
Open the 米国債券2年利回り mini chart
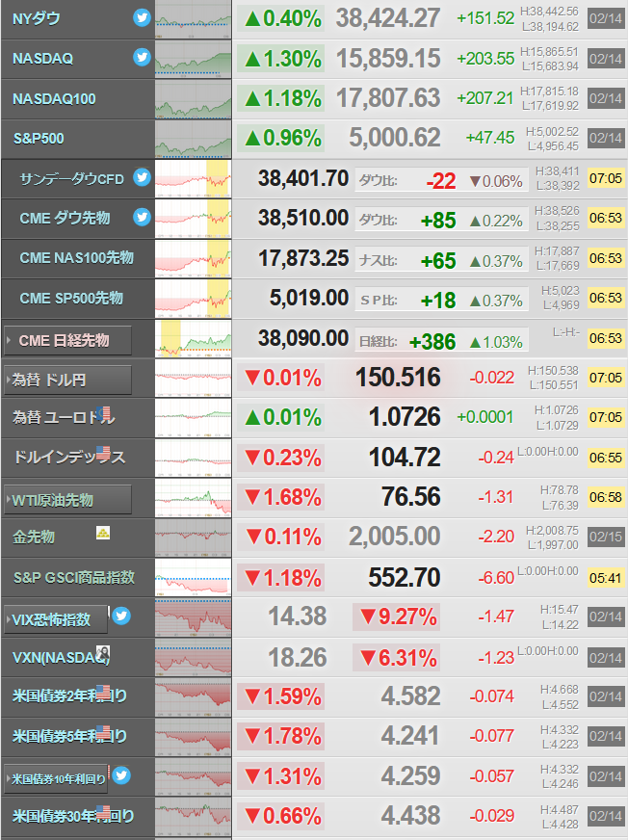coord(194,697)
